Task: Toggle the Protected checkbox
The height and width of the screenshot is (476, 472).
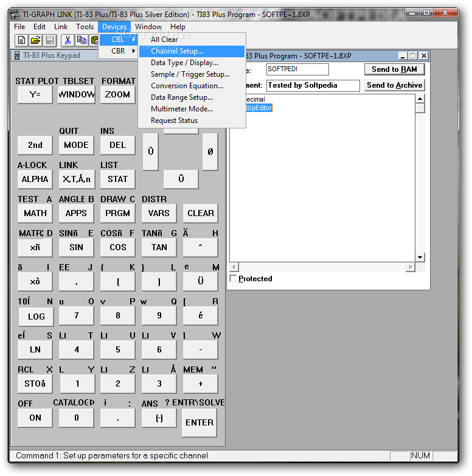Action: click(x=234, y=278)
